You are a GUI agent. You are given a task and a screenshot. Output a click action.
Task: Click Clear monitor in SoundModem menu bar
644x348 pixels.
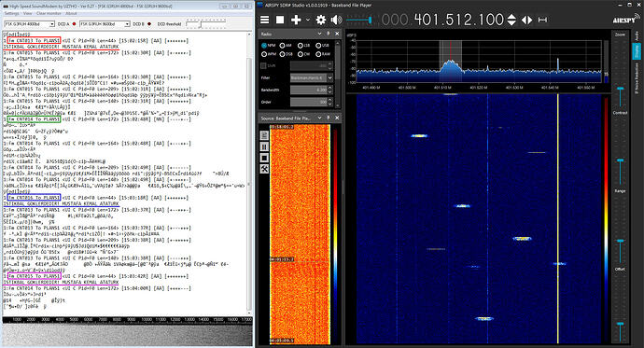[49, 14]
